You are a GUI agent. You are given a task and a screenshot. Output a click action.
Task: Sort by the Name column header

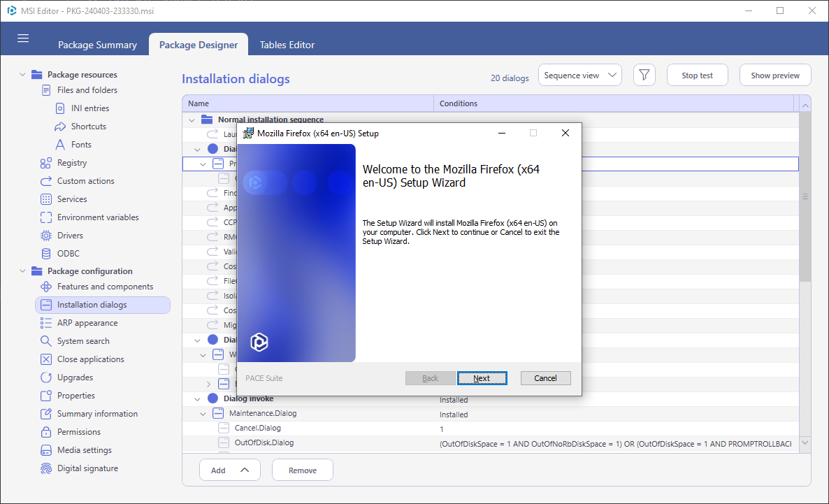[308, 103]
